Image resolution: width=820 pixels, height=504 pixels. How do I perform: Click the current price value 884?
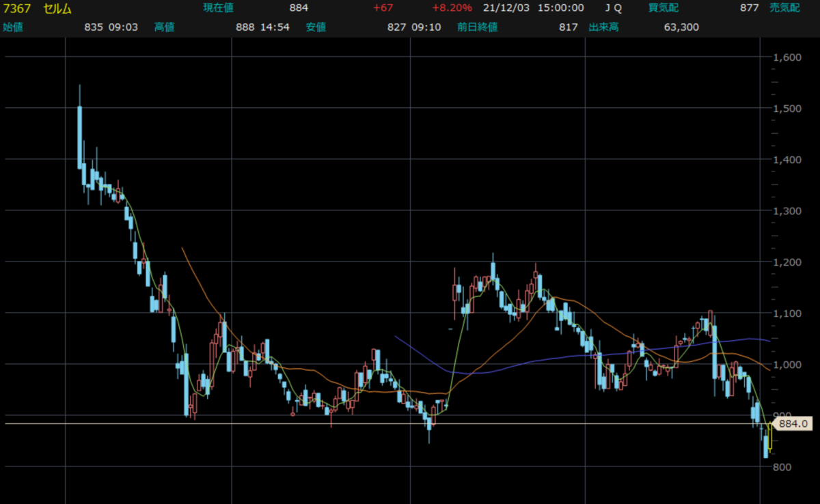pos(299,8)
